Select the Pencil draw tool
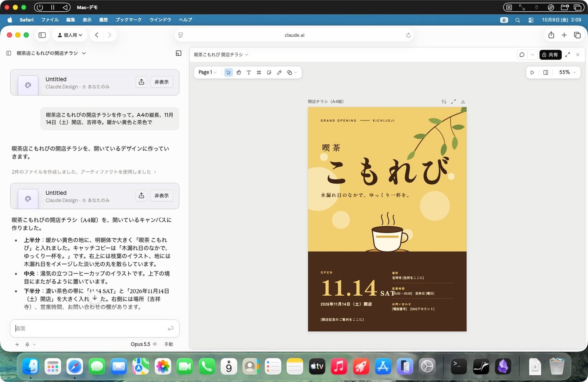588x382 pixels. [x=279, y=72]
